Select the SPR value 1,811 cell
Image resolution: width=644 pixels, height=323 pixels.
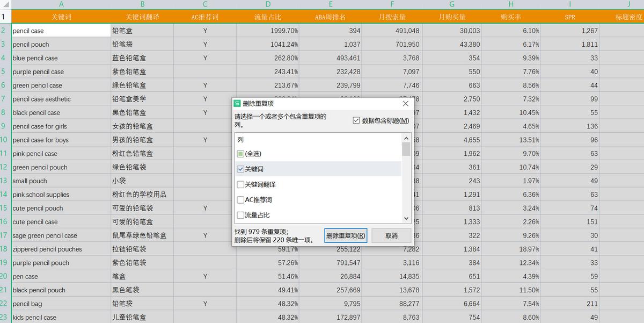(x=569, y=44)
